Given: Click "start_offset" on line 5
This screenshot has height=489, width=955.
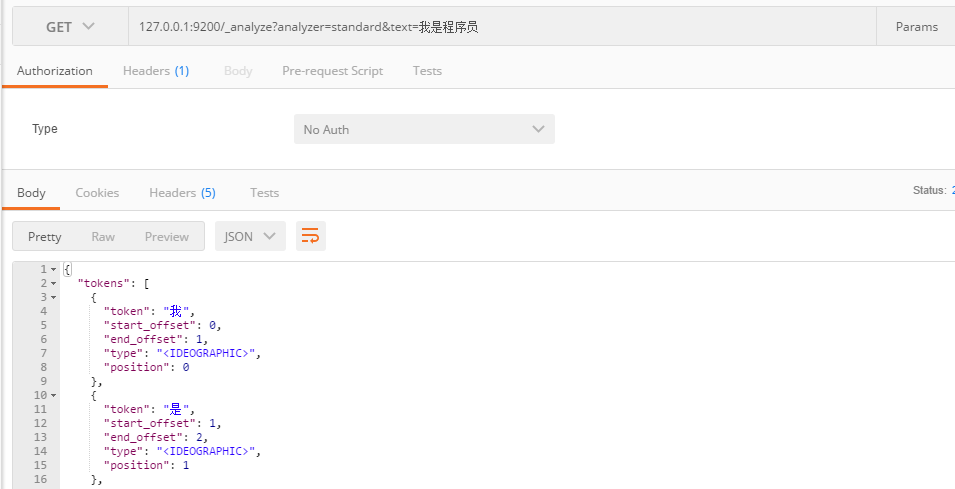Looking at the screenshot, I should pos(150,325).
